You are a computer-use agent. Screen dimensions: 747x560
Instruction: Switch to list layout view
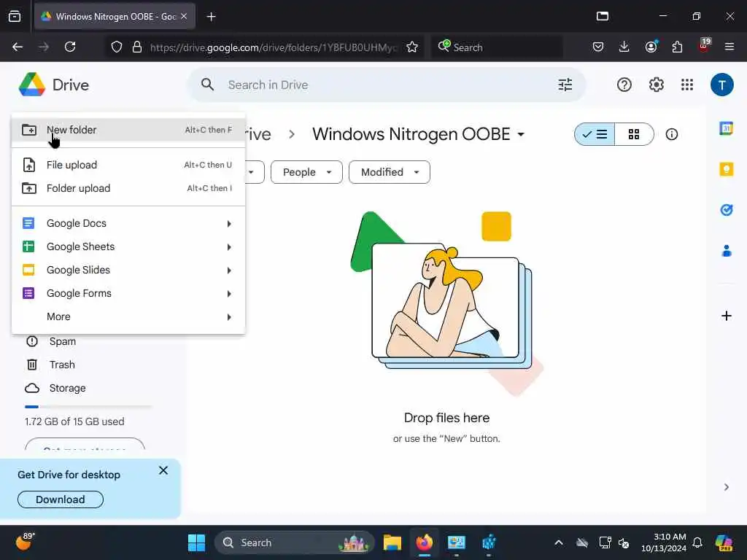[x=595, y=134]
